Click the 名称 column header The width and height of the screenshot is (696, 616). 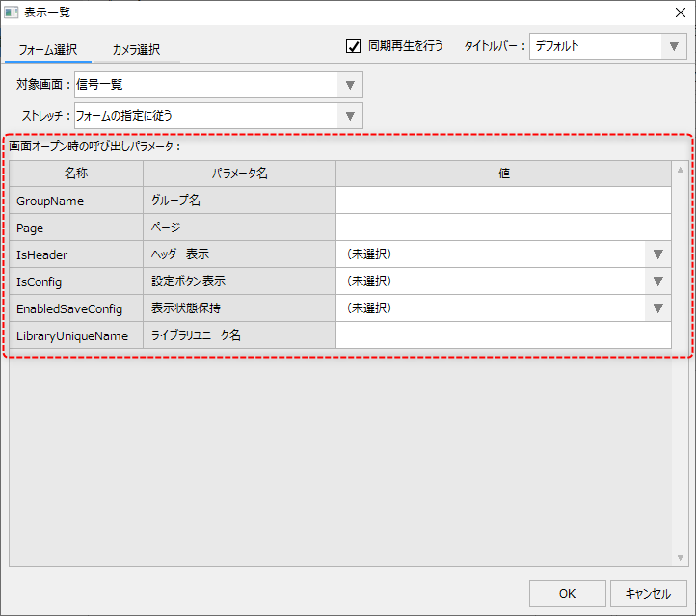[76, 174]
